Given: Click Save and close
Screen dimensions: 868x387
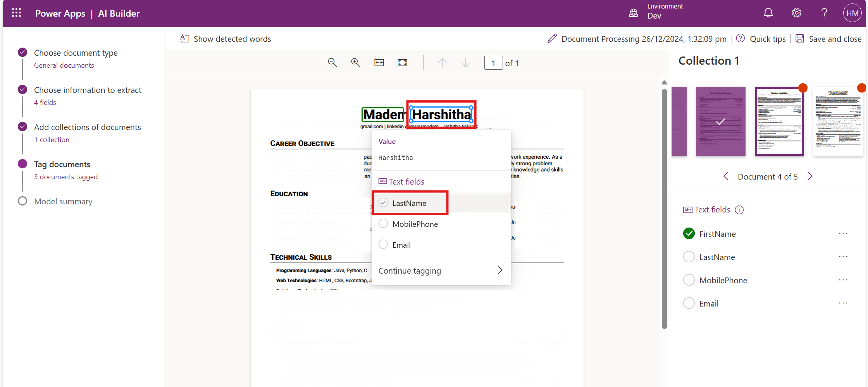Looking at the screenshot, I should pyautogui.click(x=828, y=39).
